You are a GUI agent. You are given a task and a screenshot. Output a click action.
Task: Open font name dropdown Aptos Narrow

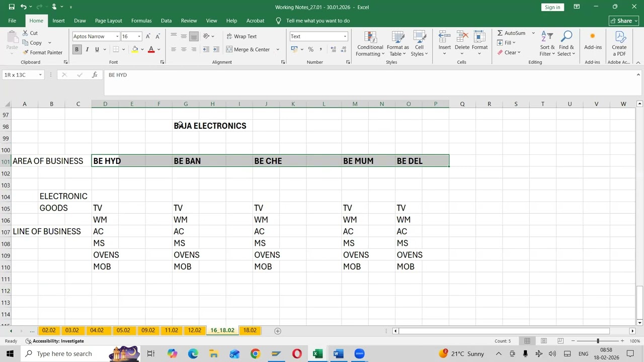click(x=117, y=36)
